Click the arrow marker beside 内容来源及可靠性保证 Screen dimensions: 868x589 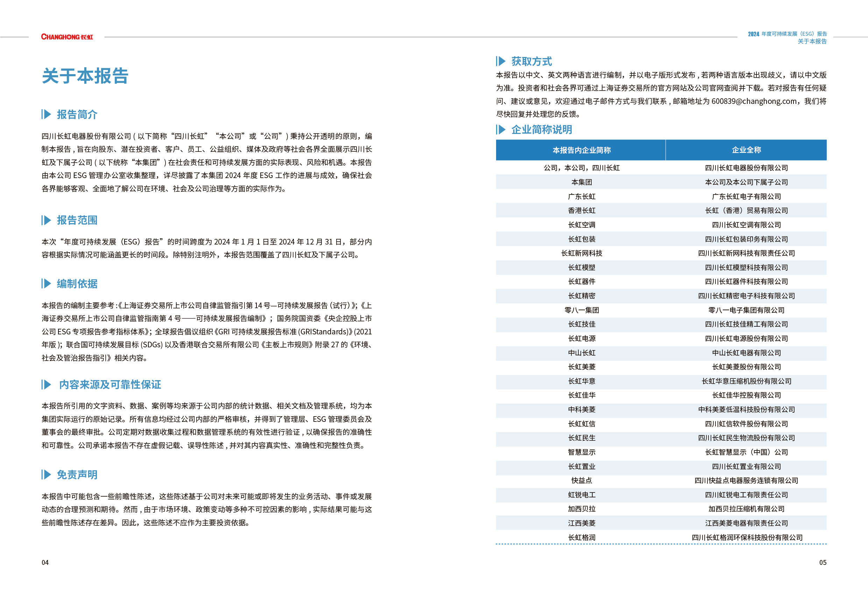[46, 384]
